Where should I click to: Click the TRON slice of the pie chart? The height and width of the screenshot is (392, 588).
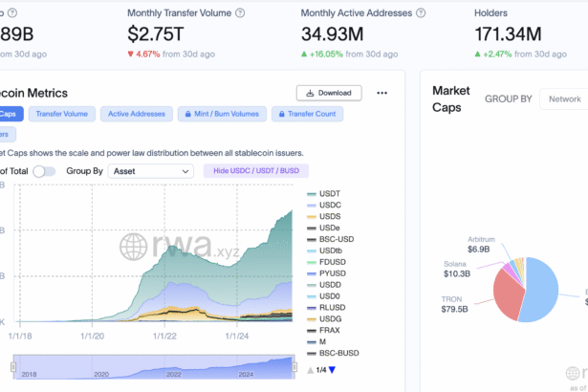518,296
